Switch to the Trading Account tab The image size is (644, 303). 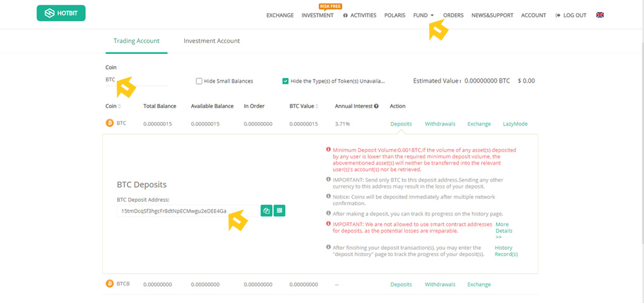pyautogui.click(x=136, y=40)
